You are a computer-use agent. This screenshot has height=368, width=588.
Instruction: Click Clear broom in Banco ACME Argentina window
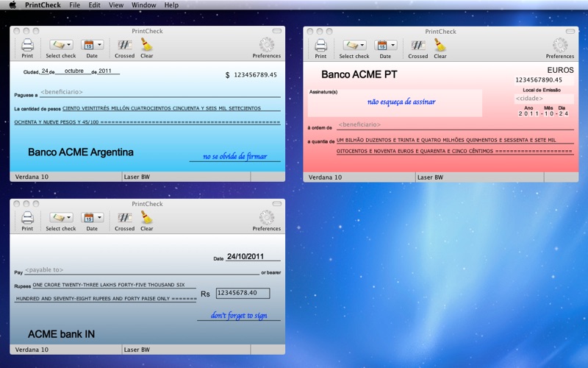pyautogui.click(x=146, y=46)
